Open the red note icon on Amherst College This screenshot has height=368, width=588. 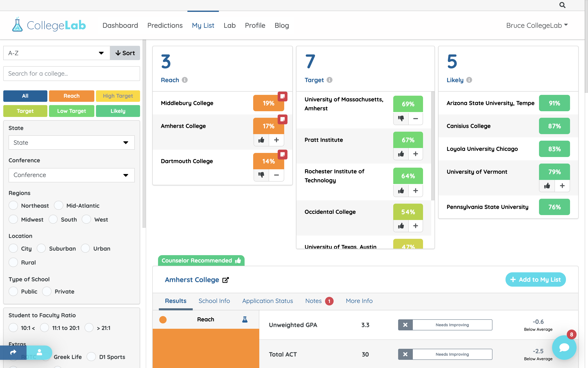282,119
